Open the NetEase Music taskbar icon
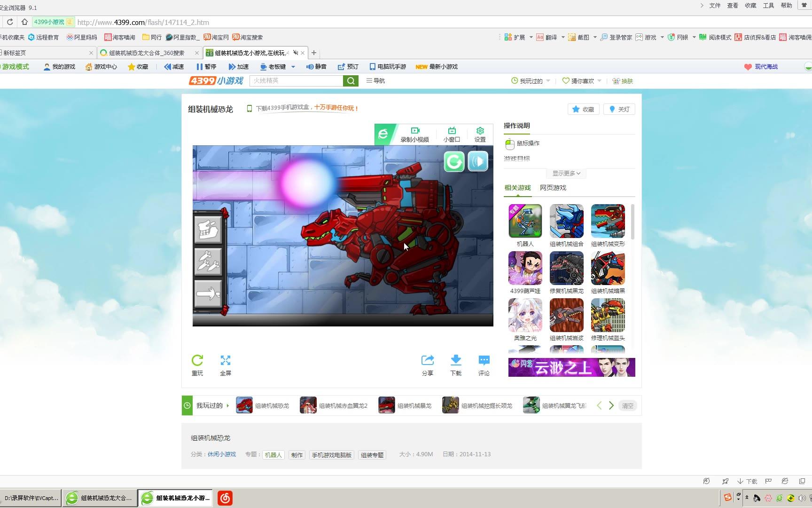The width and height of the screenshot is (812, 508). click(225, 498)
